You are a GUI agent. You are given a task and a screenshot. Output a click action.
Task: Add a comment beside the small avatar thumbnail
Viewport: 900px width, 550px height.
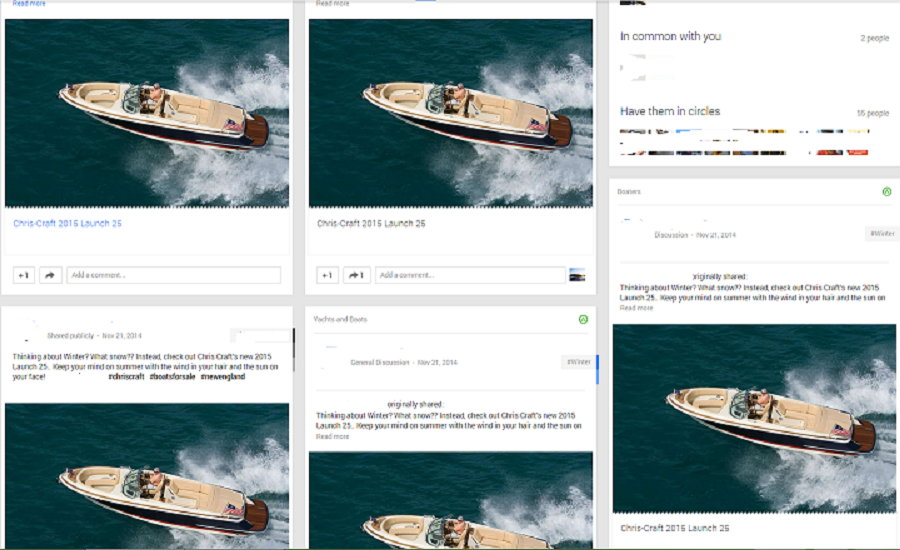[470, 276]
